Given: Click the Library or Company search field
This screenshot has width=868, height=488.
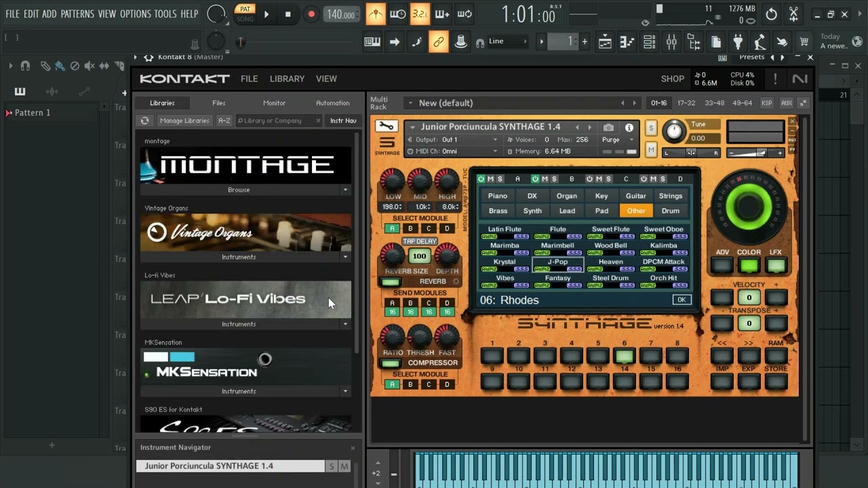Looking at the screenshot, I should [279, 121].
